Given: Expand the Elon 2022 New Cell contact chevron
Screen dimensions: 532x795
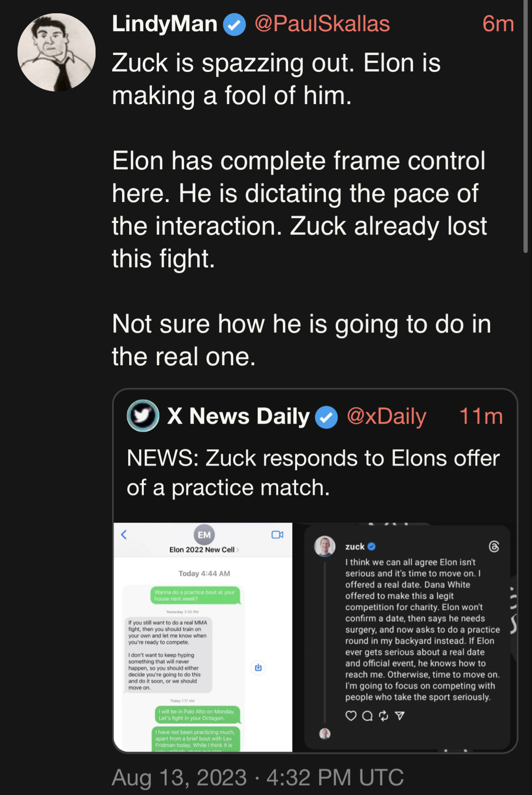Looking at the screenshot, I should click(x=237, y=550).
